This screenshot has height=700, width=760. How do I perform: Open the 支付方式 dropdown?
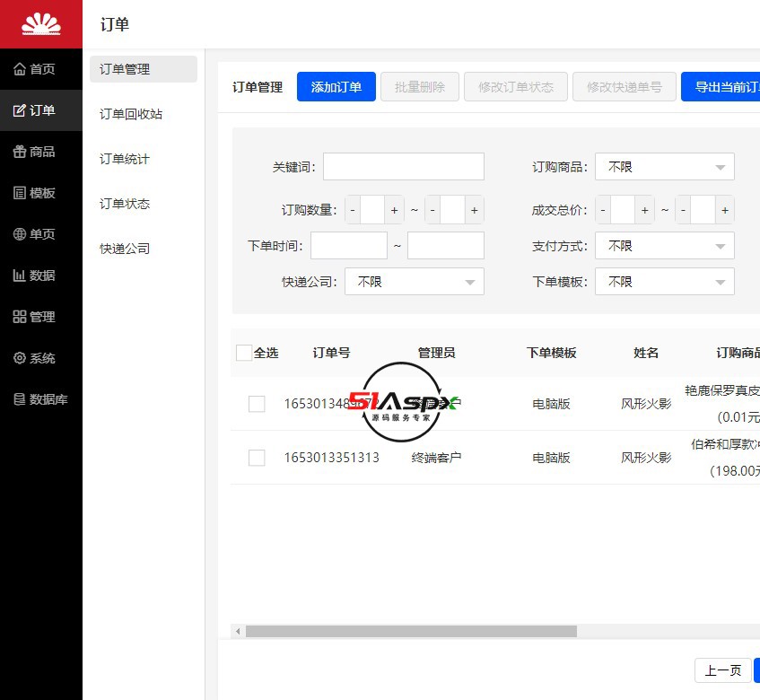coord(664,246)
